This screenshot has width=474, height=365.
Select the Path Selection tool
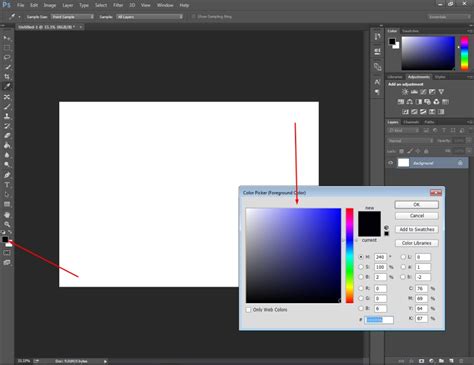pos(7,194)
